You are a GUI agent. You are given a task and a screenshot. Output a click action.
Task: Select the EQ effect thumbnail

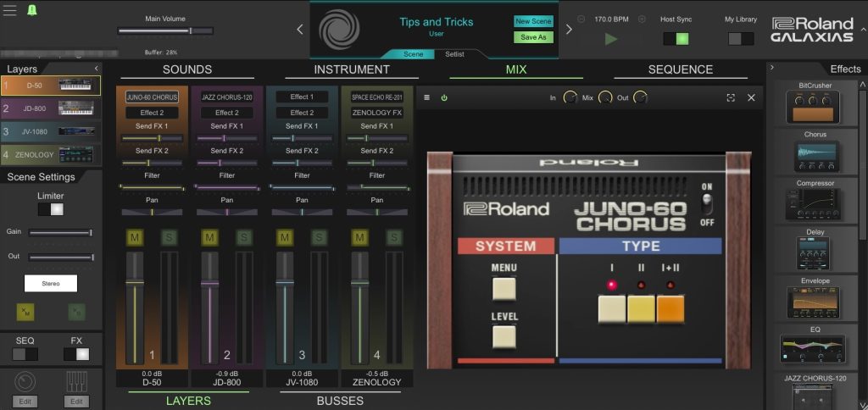(813, 349)
